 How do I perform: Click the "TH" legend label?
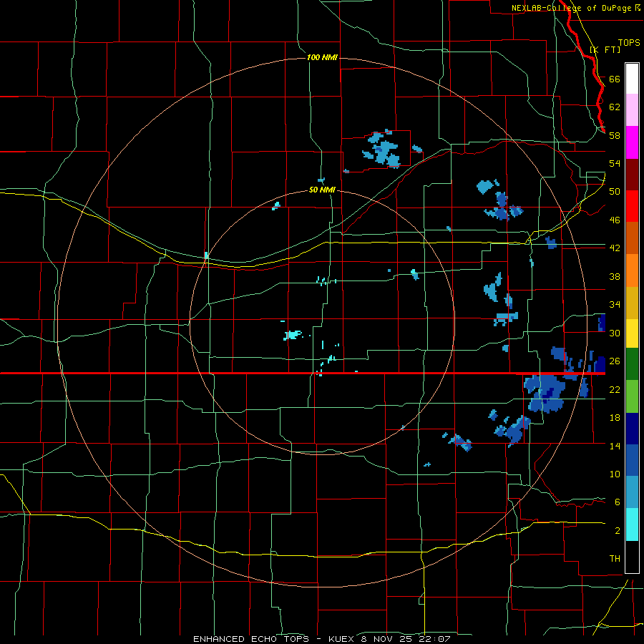615,559
